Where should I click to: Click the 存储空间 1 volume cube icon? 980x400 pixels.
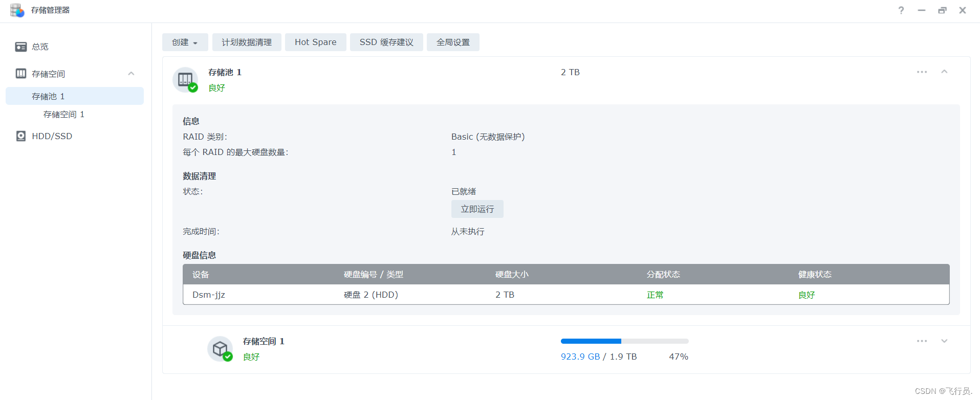[x=220, y=349]
